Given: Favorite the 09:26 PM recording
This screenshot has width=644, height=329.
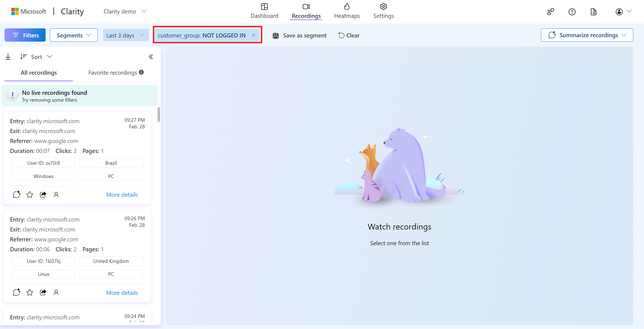Looking at the screenshot, I should pyautogui.click(x=30, y=292).
